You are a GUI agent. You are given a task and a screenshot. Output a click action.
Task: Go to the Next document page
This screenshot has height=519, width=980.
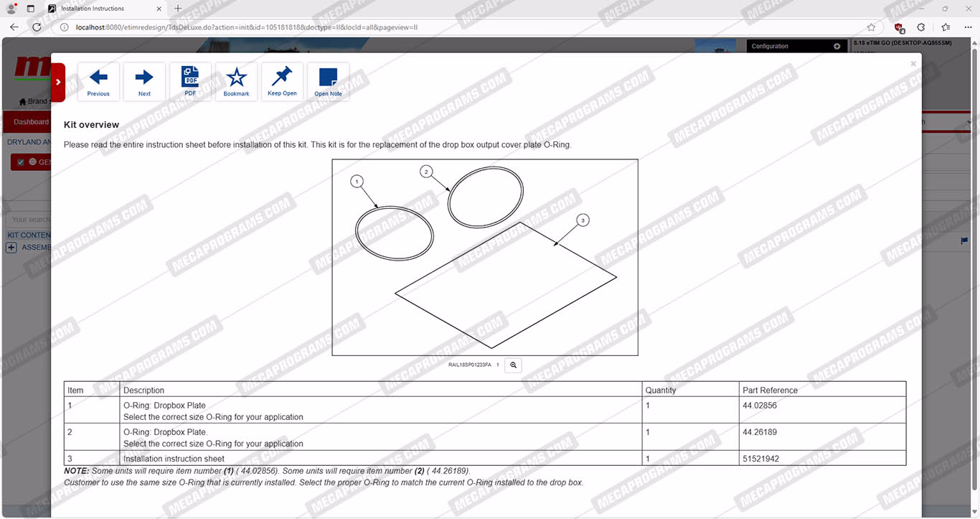point(144,82)
